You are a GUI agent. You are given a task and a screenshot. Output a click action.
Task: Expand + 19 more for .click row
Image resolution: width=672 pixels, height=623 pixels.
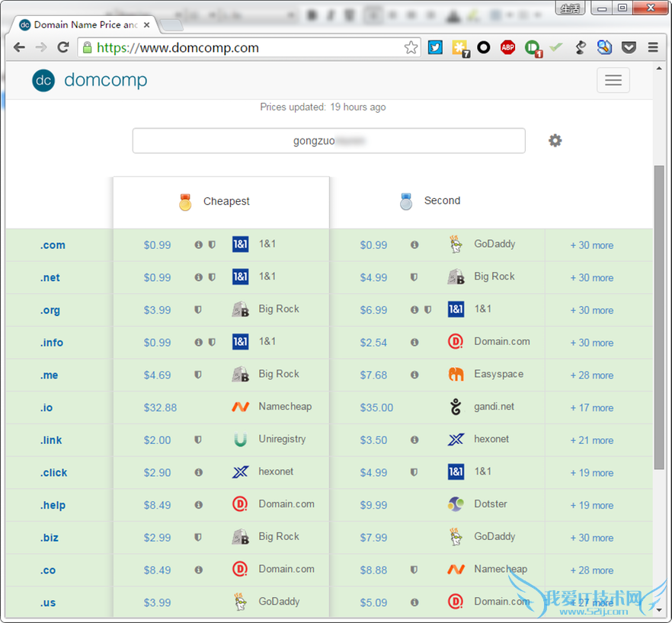coord(591,473)
